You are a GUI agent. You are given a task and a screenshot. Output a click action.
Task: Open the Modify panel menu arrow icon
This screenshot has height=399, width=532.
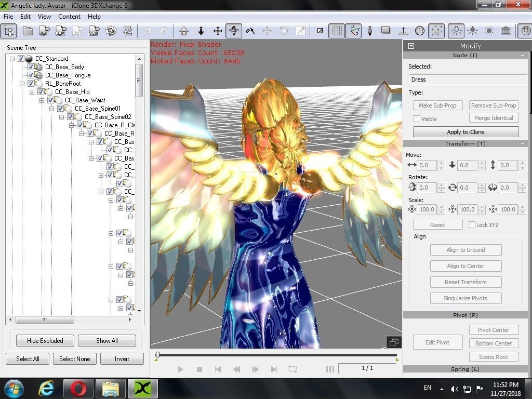[x=411, y=46]
